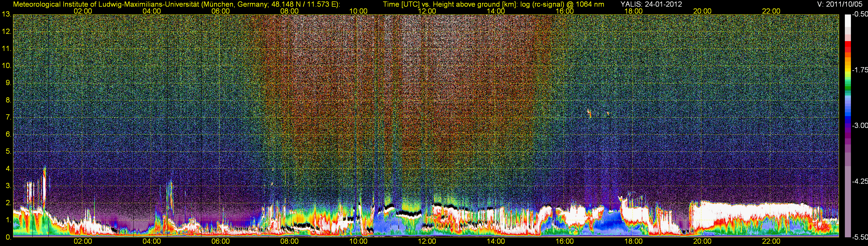
Task: Select 12:00 on the bottom time axis
Action: pyautogui.click(x=427, y=242)
